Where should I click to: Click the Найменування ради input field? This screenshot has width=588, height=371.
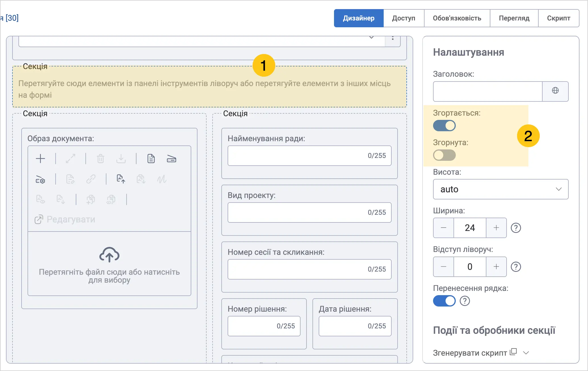point(309,156)
